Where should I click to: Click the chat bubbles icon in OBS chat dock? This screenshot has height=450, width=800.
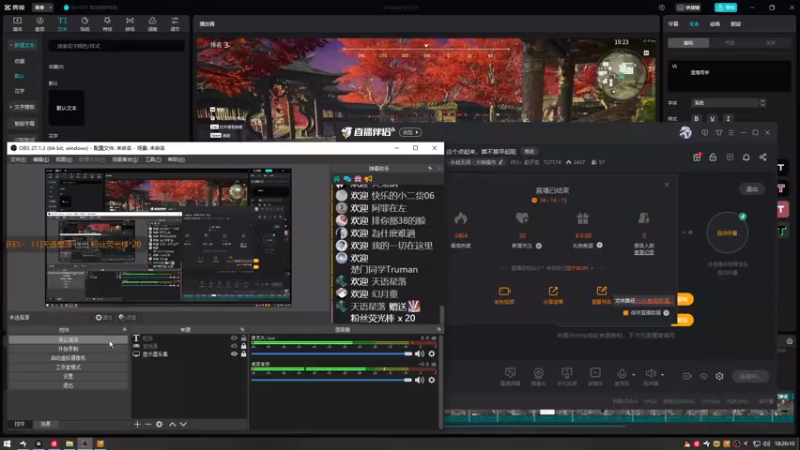(x=347, y=179)
